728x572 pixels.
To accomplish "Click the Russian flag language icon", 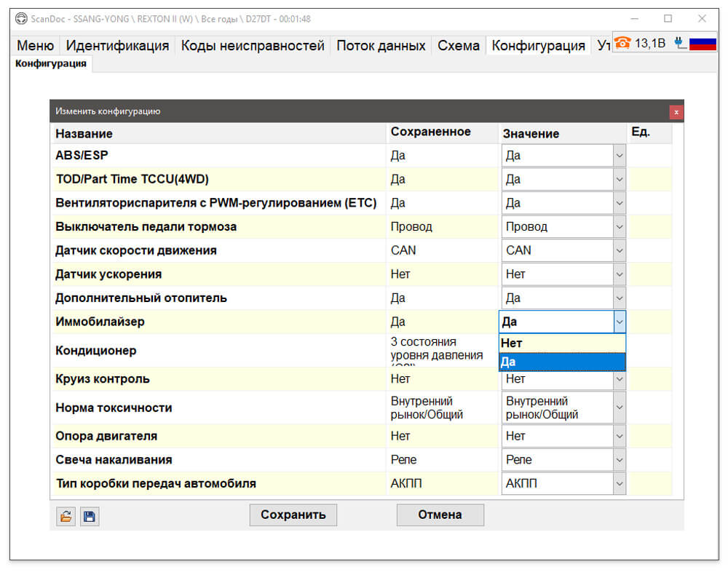I will click(703, 44).
